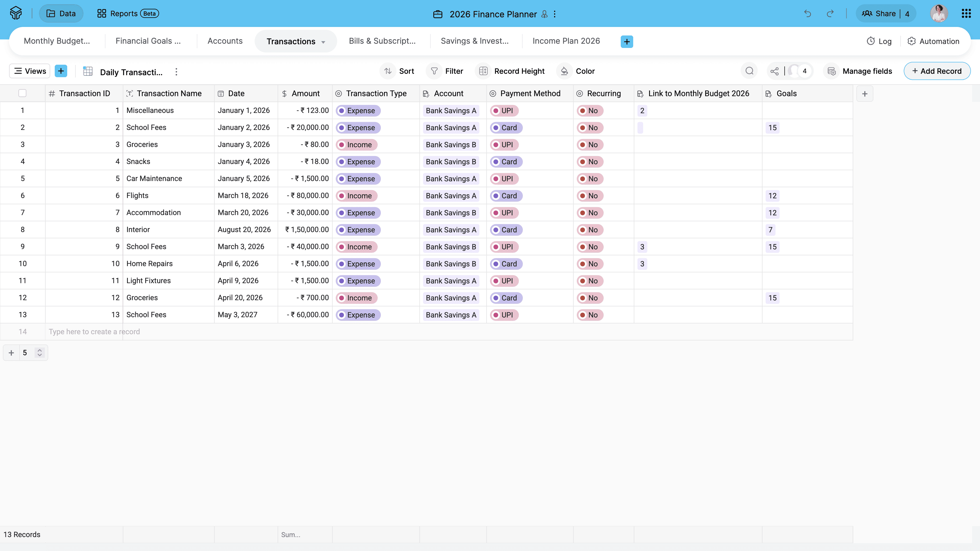The image size is (980, 551).
Task: Tick the select-all header checkbox
Action: point(22,93)
